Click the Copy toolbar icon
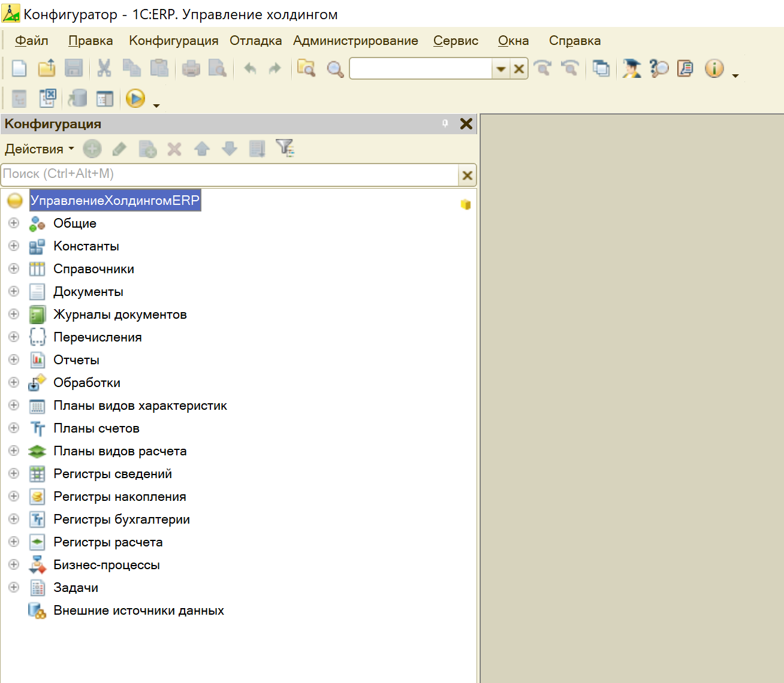 pos(131,68)
